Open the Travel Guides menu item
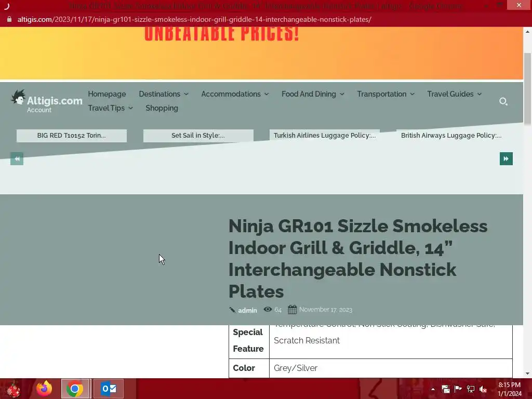Image resolution: width=532 pixels, height=399 pixels. [450, 94]
